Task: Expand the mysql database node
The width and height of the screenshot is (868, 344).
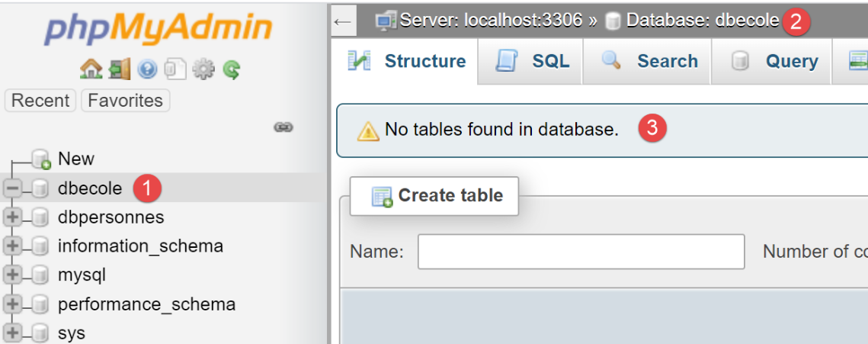Action: 12,275
